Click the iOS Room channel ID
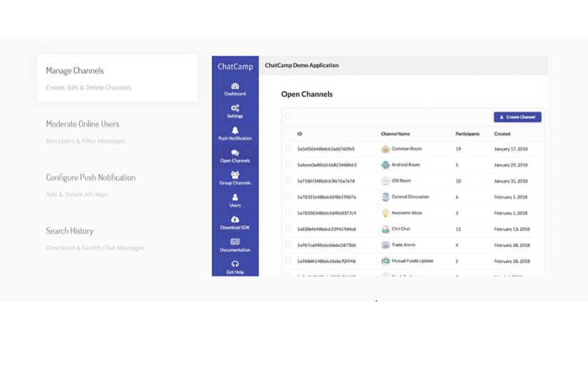Viewport: 588px width, 374px height. point(326,181)
